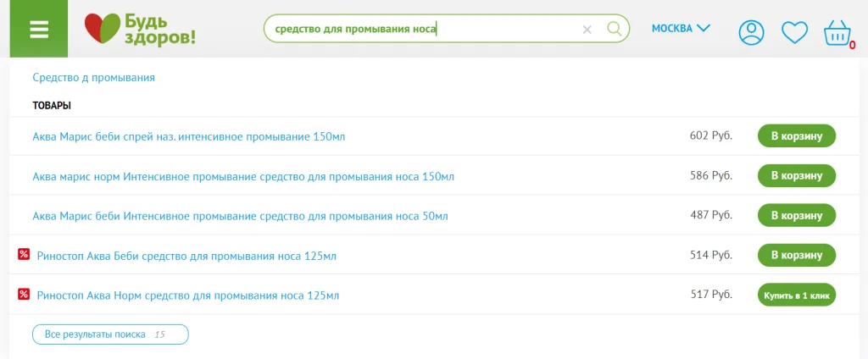868x359 pixels.
Task: Open the user account profile icon
Action: [751, 32]
